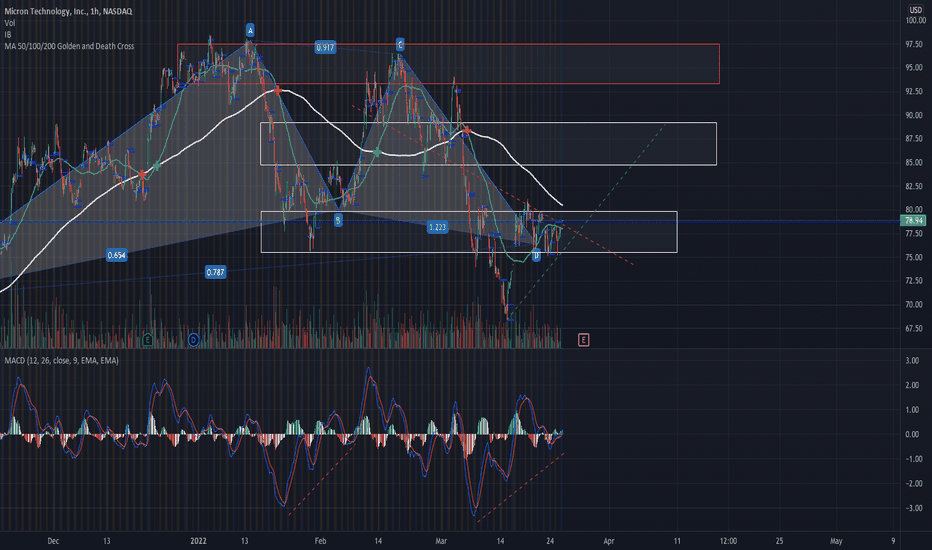
Task: Open the USD currency selector
Action: point(915,10)
